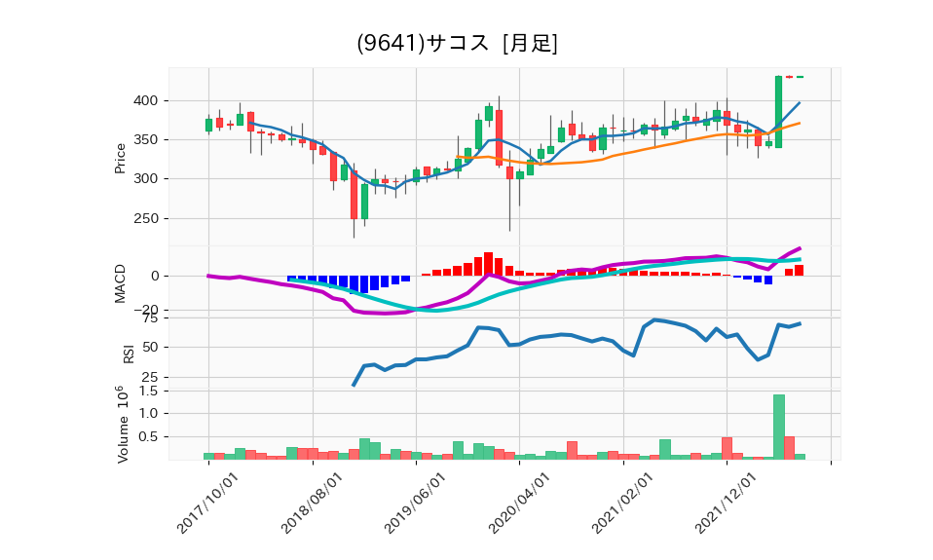Click the 2019/06/01 date label
Screen dimensions: 933x560
(415, 503)
